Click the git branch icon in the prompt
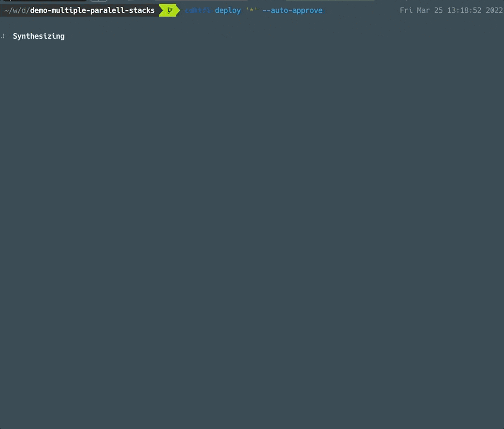 [170, 10]
